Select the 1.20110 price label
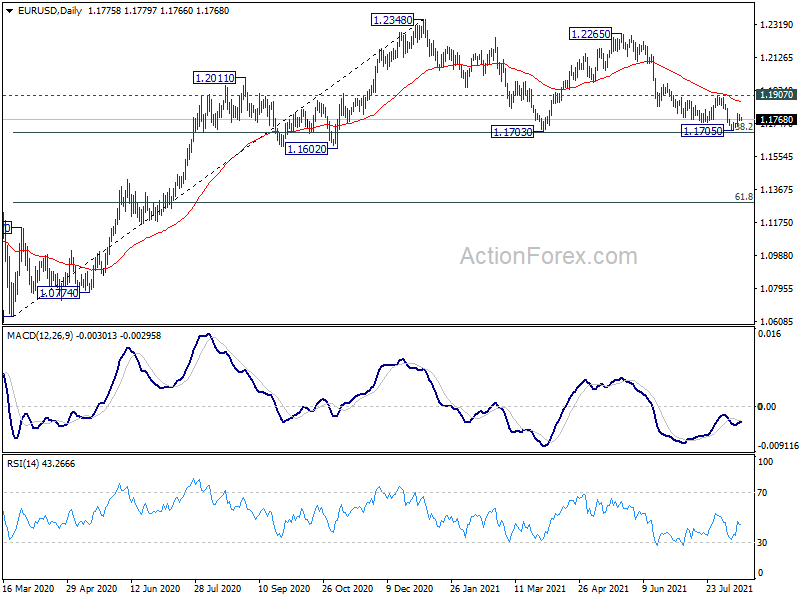Viewport: 800px width, 600px height. click(x=215, y=78)
